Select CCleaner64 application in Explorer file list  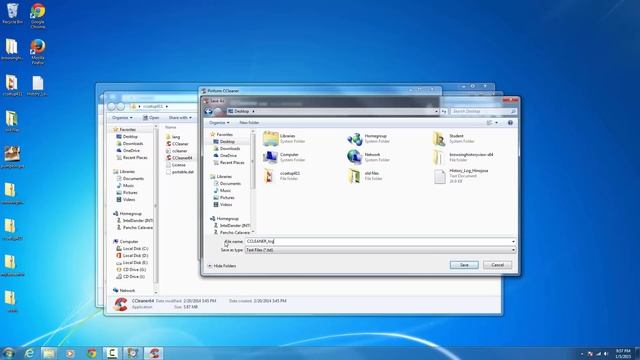[179, 158]
